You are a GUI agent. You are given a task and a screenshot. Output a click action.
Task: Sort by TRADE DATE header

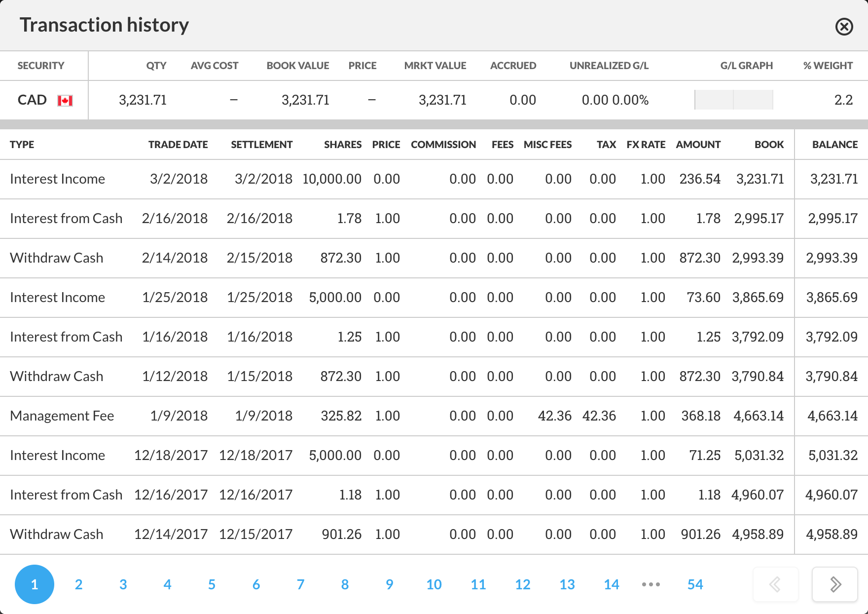(x=178, y=144)
